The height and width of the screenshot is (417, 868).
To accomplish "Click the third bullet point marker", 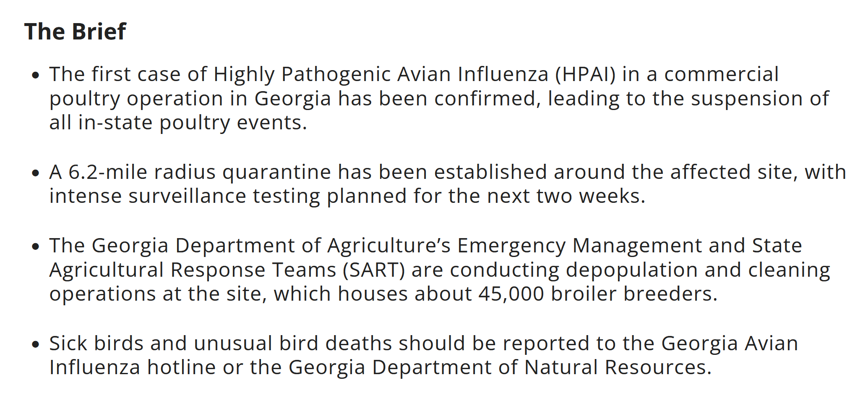I will (x=36, y=247).
